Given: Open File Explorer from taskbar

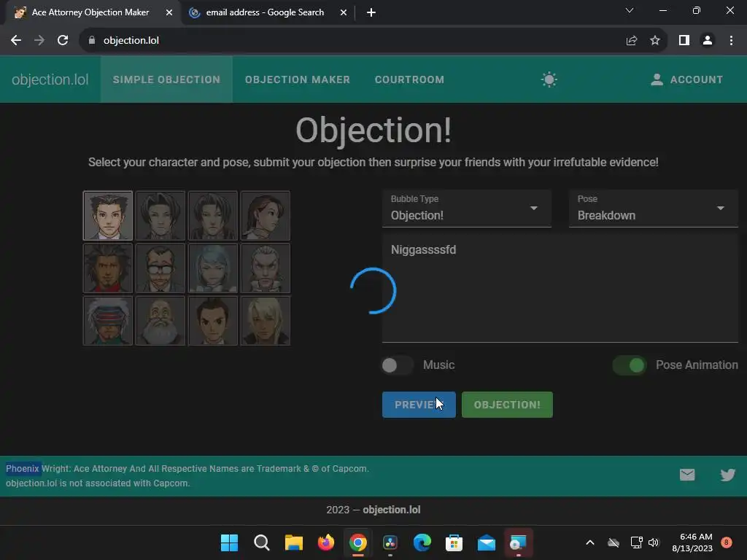Looking at the screenshot, I should [x=294, y=542].
